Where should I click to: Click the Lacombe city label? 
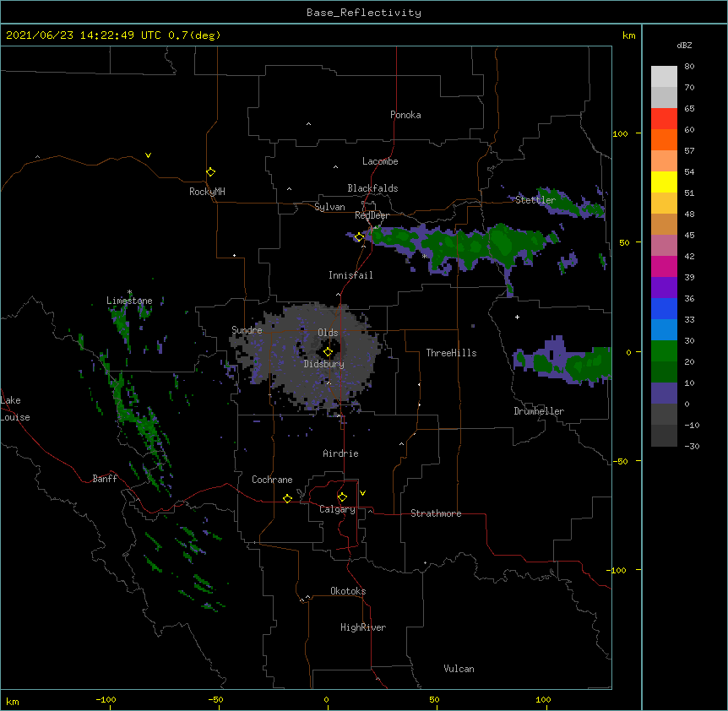pyautogui.click(x=380, y=161)
